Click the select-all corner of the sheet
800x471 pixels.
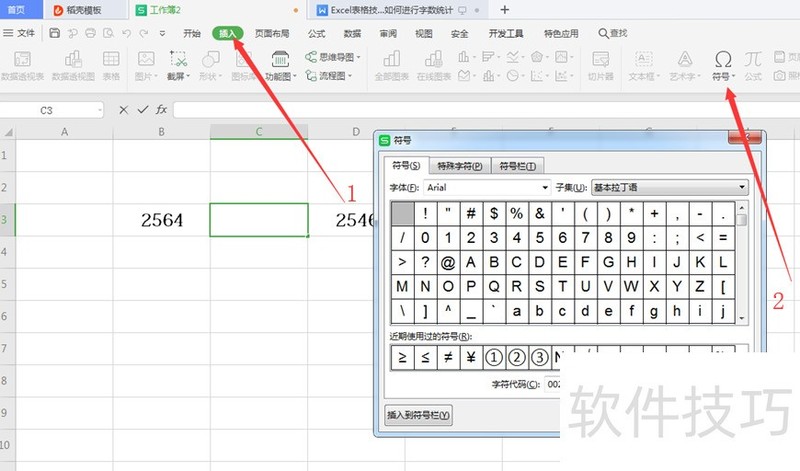(8, 132)
